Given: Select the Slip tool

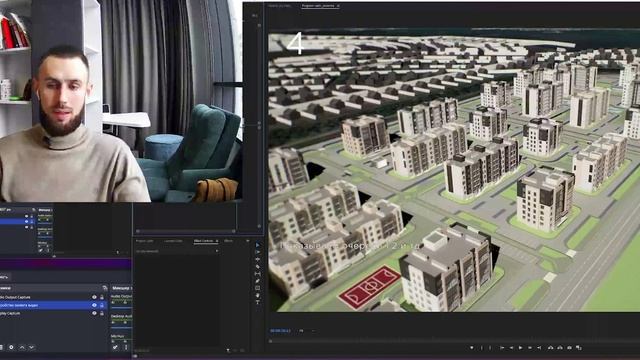Looking at the screenshot, I should point(258,273).
